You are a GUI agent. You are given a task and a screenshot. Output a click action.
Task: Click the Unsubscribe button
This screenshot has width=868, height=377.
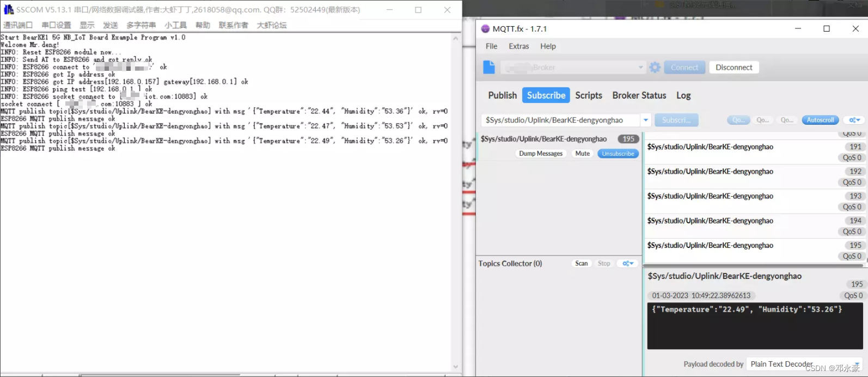[618, 154]
